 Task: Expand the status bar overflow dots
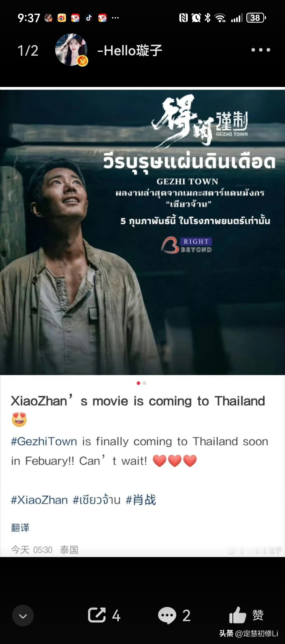click(115, 18)
